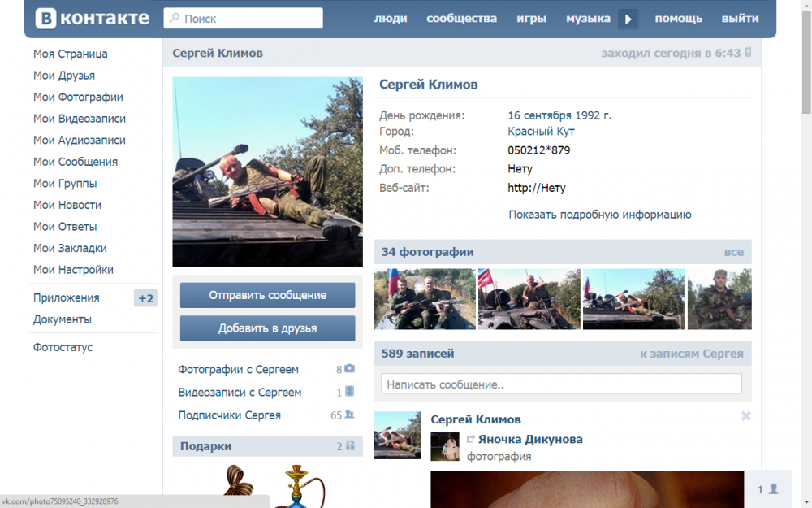Open Документы in the sidebar

tap(63, 319)
